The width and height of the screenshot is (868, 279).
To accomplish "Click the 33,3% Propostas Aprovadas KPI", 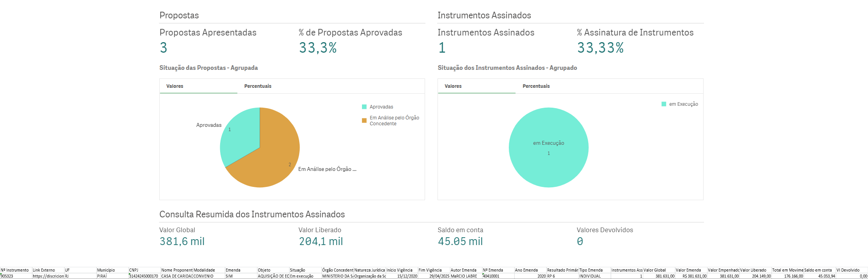I will point(318,48).
